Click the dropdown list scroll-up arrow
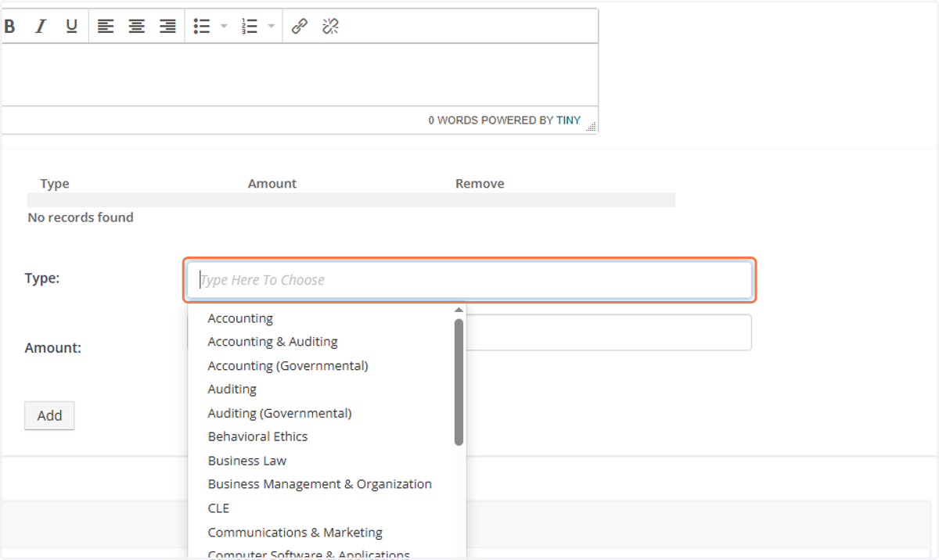This screenshot has width=939, height=560. point(459,310)
